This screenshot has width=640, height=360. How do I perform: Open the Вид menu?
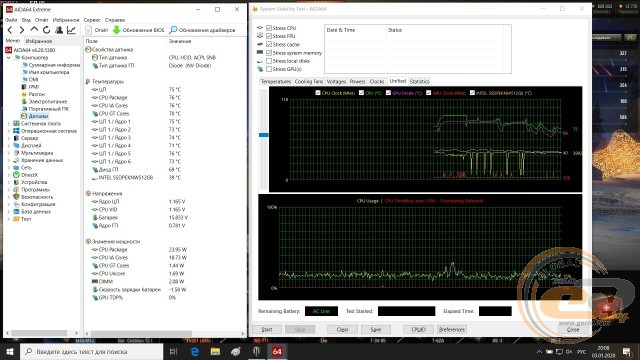[26, 20]
